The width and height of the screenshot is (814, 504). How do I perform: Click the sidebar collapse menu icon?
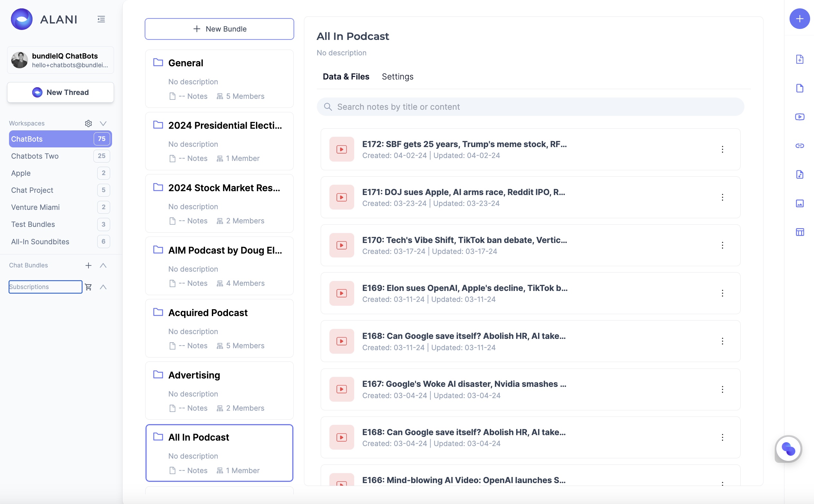[x=101, y=19]
